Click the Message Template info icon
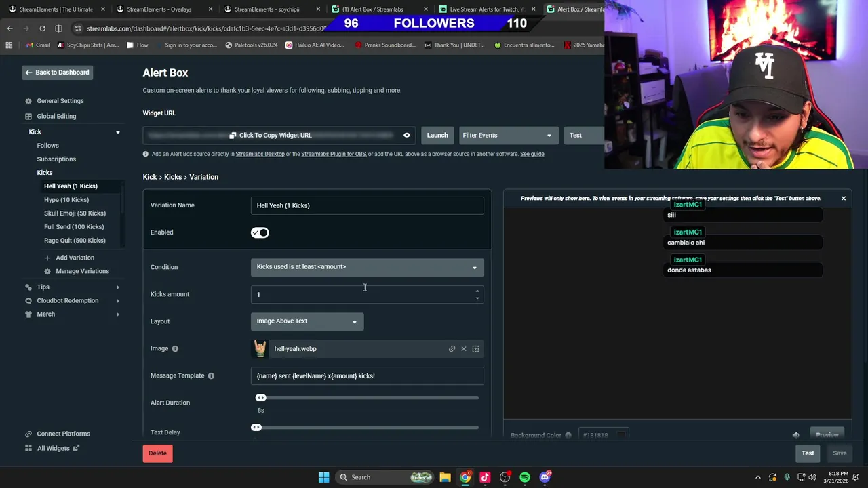 (211, 375)
